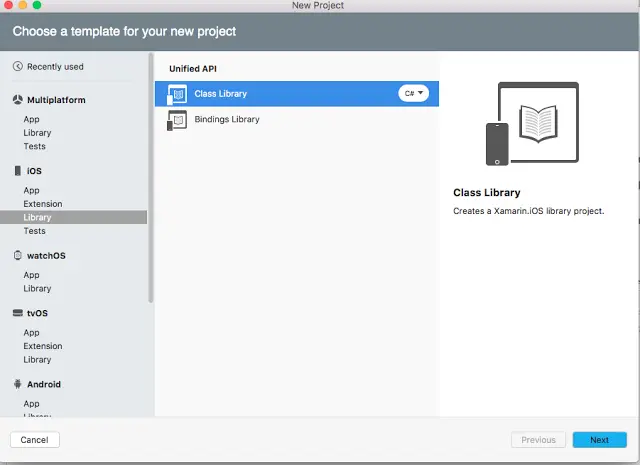Select the Multiplatform heading
The height and width of the screenshot is (465, 640).
(x=56, y=100)
